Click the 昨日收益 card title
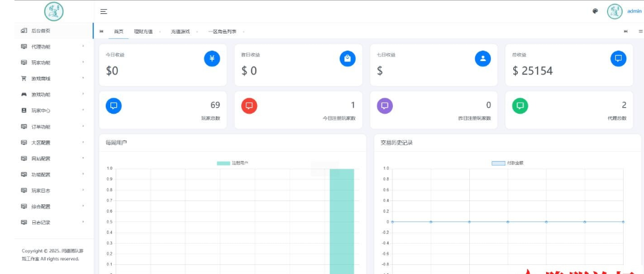 pos(250,55)
